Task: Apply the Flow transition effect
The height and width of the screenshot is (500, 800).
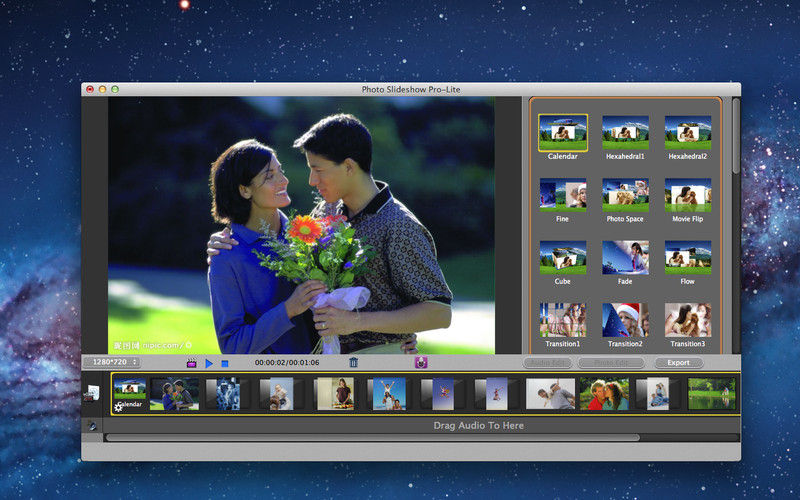Action: pyautogui.click(x=688, y=258)
